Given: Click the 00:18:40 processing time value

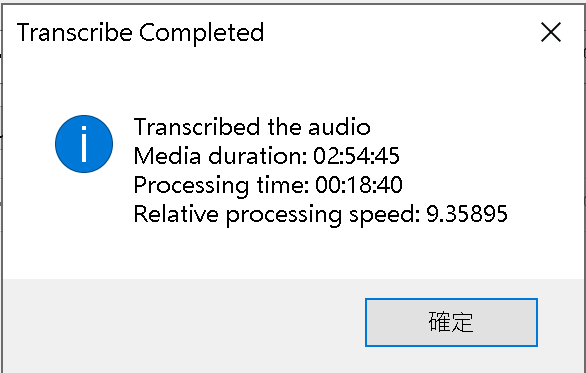Looking at the screenshot, I should 359,185.
